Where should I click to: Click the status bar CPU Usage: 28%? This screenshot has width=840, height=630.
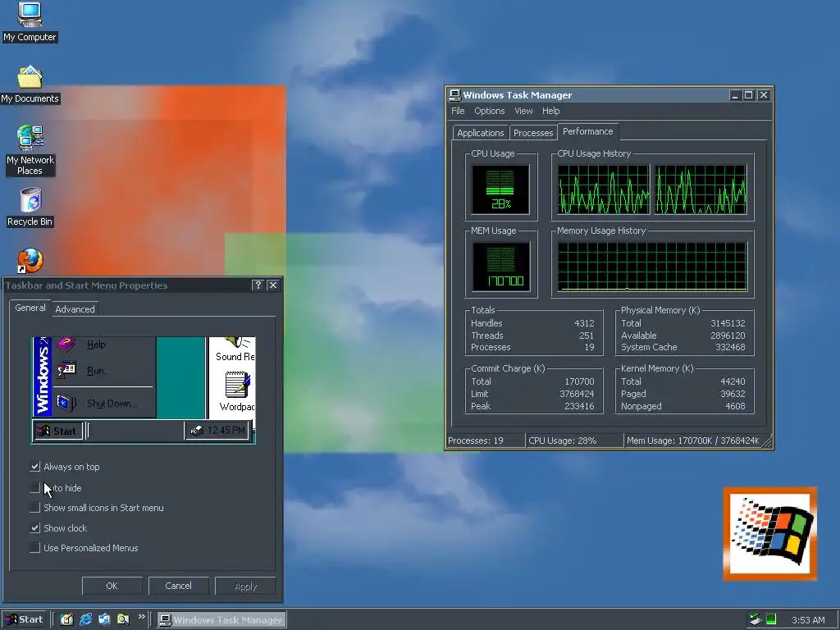(575, 441)
